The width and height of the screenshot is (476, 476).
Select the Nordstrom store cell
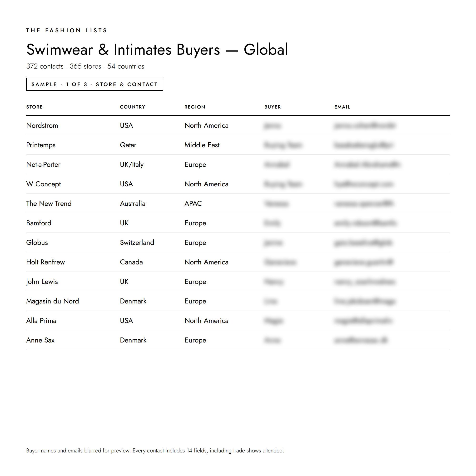(42, 125)
